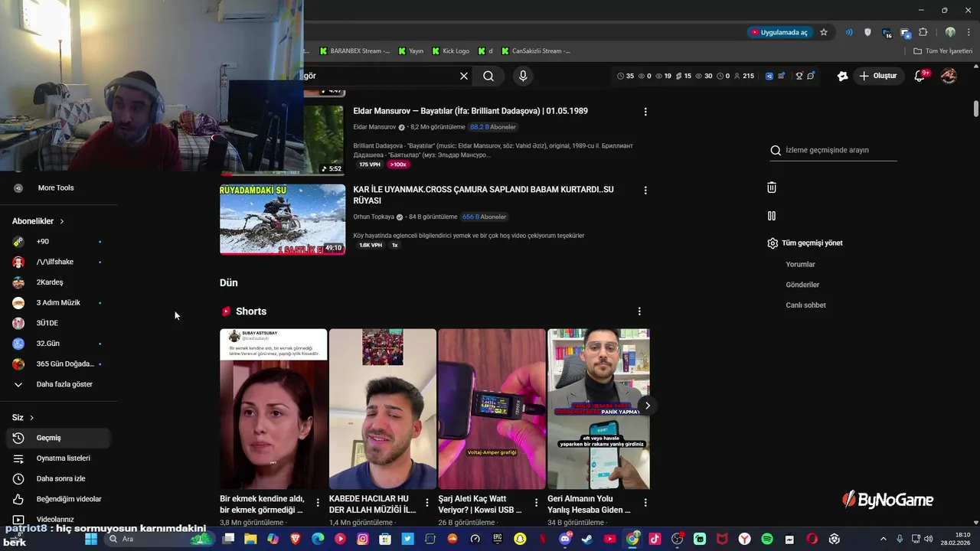
Task: Open the KABEDE HACILAR short thumbnail
Action: point(383,409)
